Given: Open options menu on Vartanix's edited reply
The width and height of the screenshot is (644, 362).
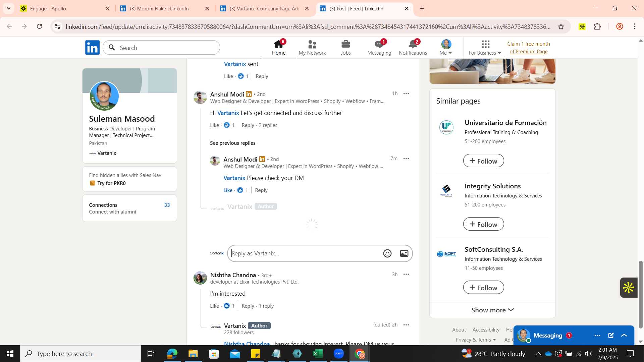Looking at the screenshot, I should click(406, 325).
